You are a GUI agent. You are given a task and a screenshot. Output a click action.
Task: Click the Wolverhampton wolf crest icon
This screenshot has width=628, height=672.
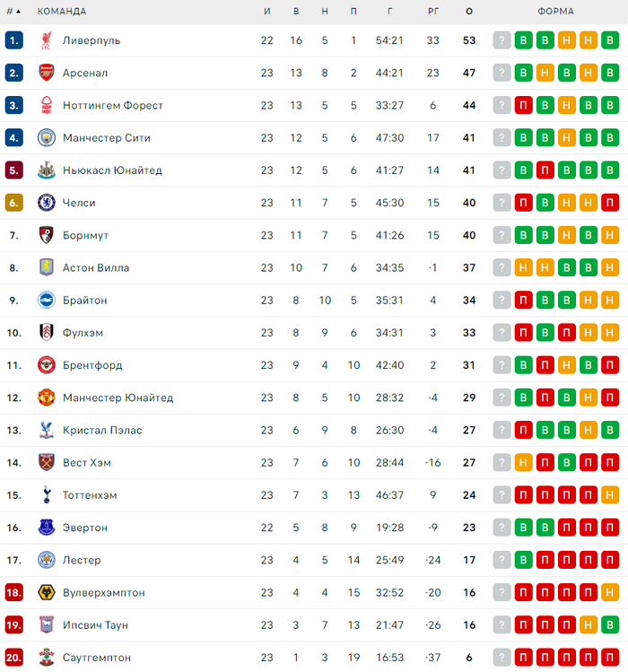pos(46,593)
